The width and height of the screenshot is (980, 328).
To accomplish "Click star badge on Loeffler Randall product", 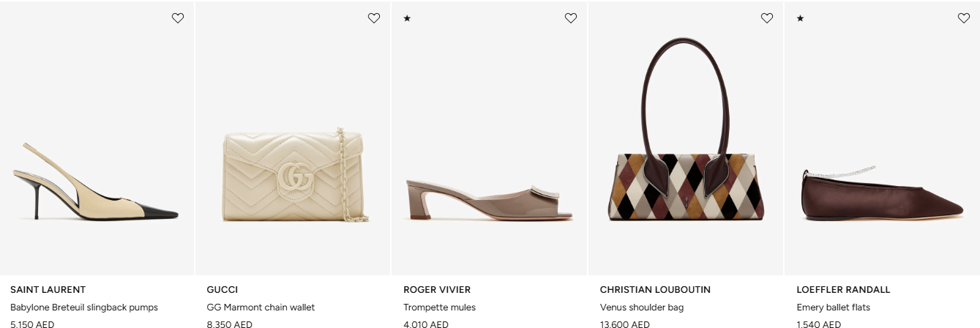I will tap(800, 18).
